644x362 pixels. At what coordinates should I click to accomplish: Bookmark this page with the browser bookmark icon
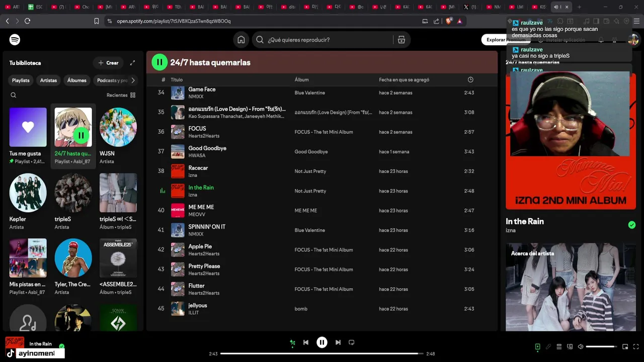(97, 21)
